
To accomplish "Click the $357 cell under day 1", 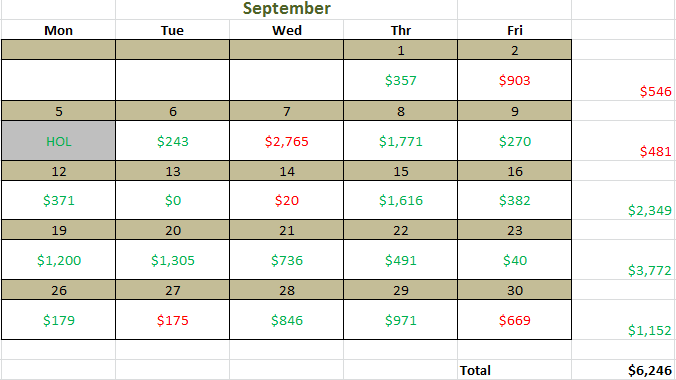I will click(x=401, y=80).
